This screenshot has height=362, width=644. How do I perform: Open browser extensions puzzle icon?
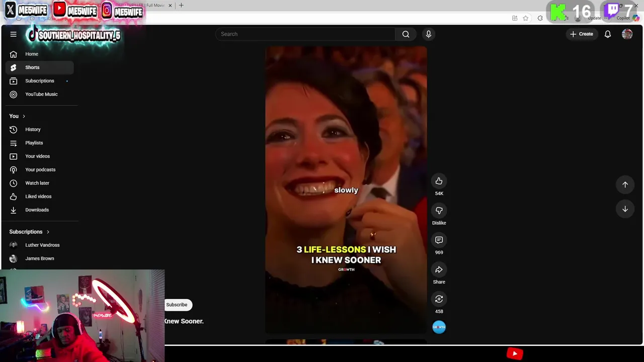coord(540,18)
